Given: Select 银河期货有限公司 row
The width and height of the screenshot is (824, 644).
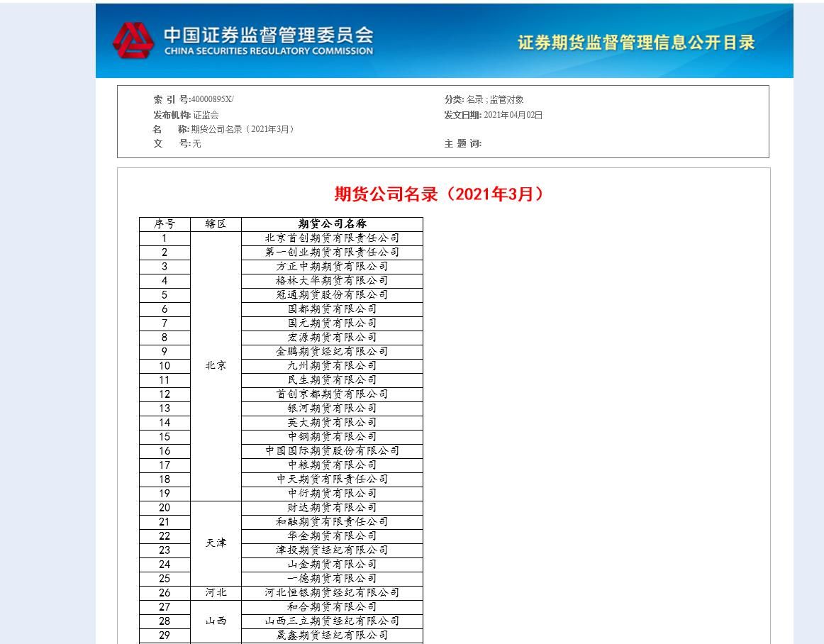Looking at the screenshot, I should [332, 409].
